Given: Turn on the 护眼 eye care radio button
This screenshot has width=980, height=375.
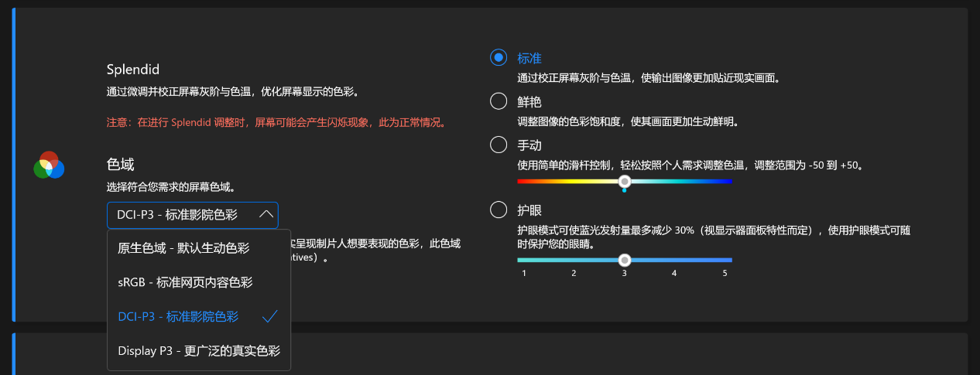Looking at the screenshot, I should pos(499,210).
